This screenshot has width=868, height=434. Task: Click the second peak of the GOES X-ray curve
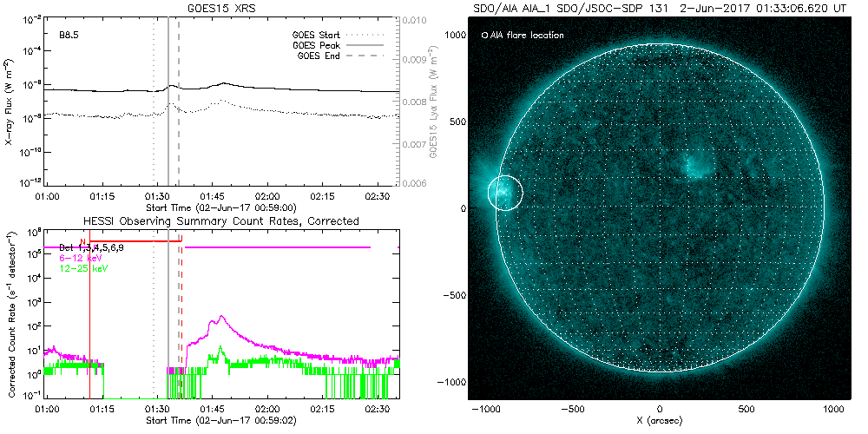[x=223, y=83]
